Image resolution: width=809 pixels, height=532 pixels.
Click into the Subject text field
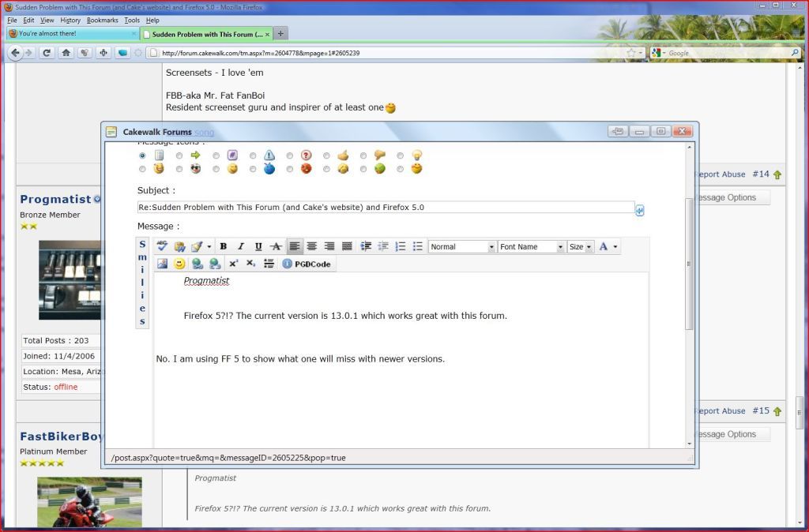point(386,208)
